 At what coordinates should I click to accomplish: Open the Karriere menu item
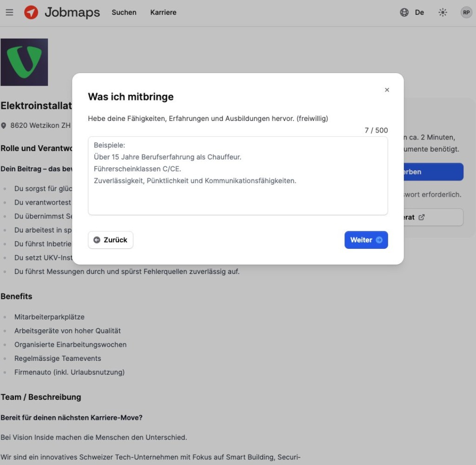[163, 13]
